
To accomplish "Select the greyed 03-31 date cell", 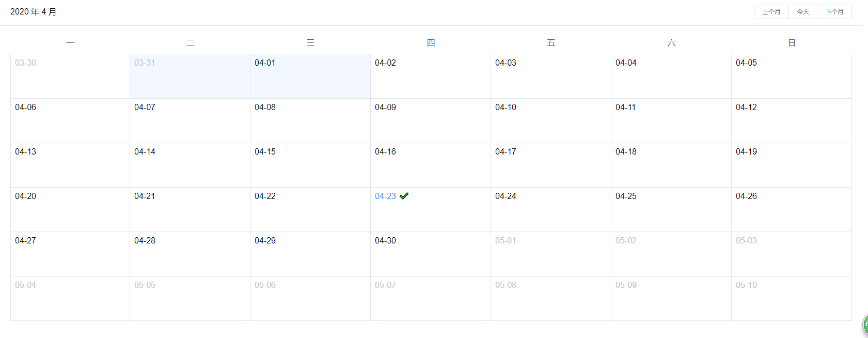I will [190, 76].
